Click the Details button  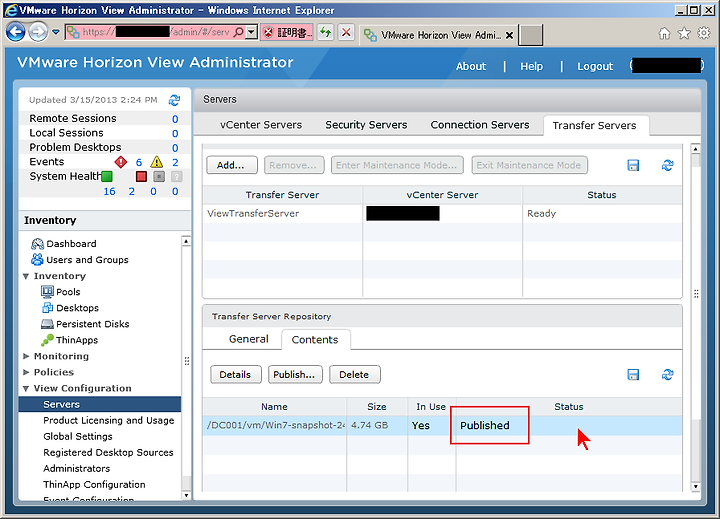click(x=236, y=375)
